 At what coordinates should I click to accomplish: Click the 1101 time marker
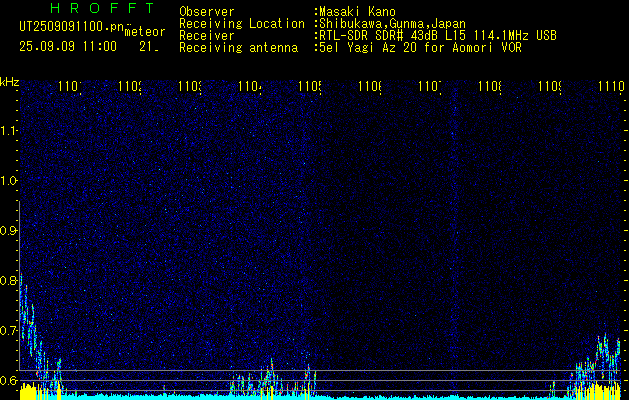[70, 86]
